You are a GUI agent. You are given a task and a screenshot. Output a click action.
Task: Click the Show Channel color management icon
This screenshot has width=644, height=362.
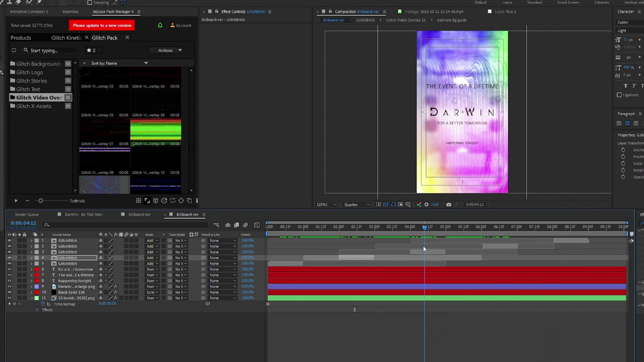[x=419, y=204]
